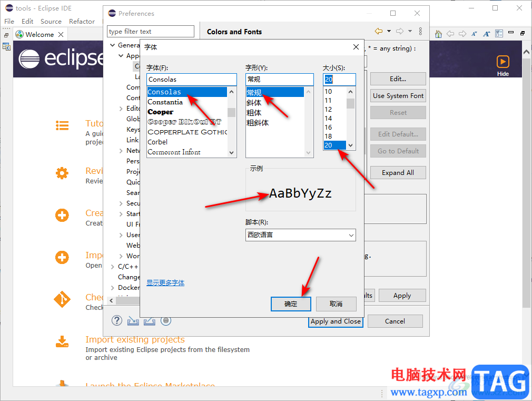Open the File menu
The width and height of the screenshot is (532, 401).
pyautogui.click(x=9, y=22)
